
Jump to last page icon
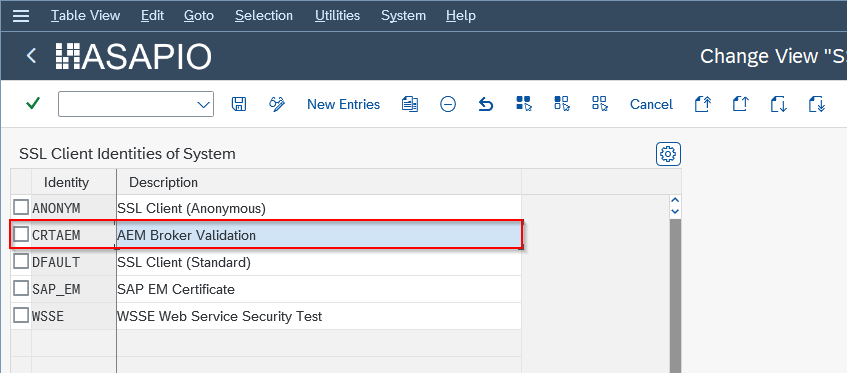click(817, 104)
